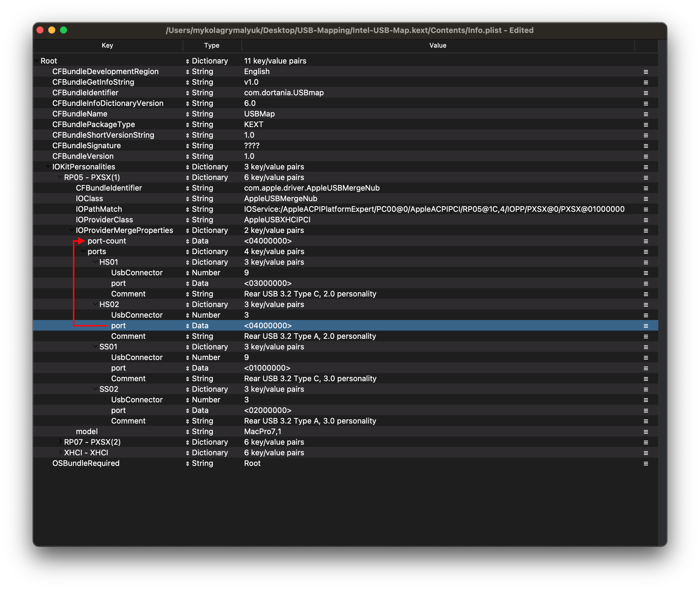Select the CFBundleIdentifier com.dortania.USBmap value

[284, 93]
